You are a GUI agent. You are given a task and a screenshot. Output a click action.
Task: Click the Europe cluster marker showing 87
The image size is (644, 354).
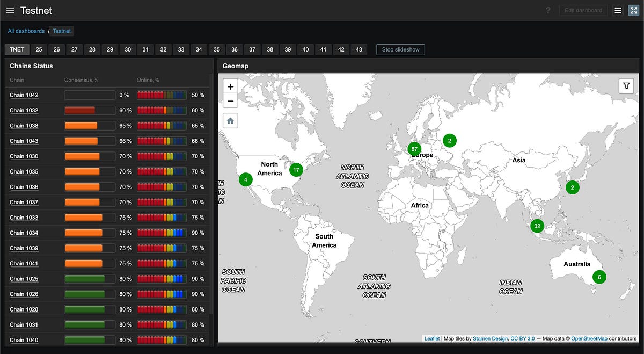[414, 149]
